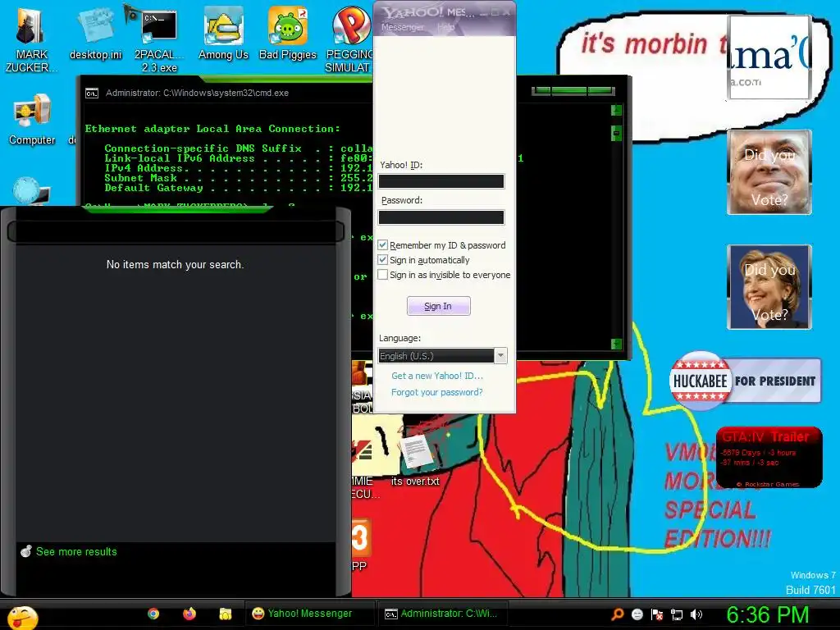
Task: Click the McCain Did you Vote gadget
Action: [x=769, y=172]
